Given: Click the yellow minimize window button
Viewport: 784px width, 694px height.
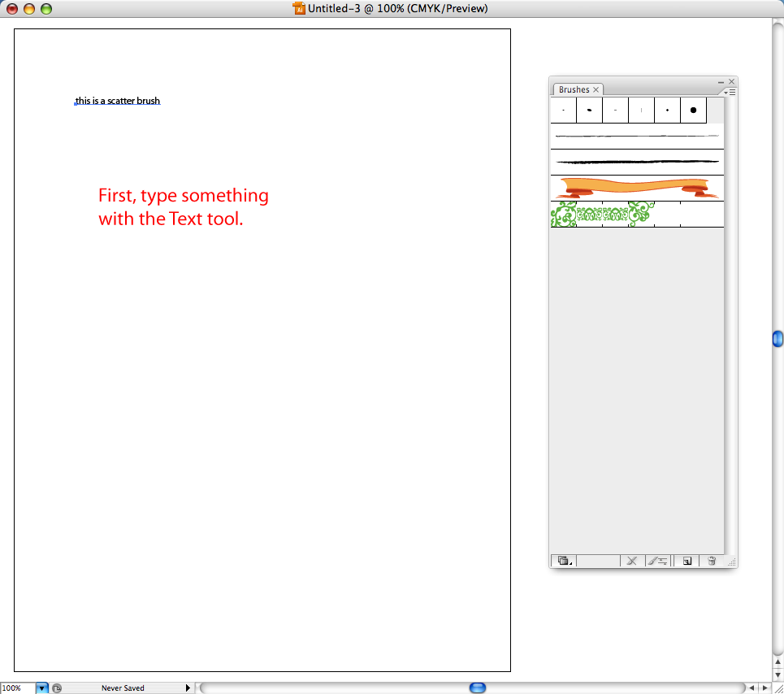Looking at the screenshot, I should pos(29,8).
